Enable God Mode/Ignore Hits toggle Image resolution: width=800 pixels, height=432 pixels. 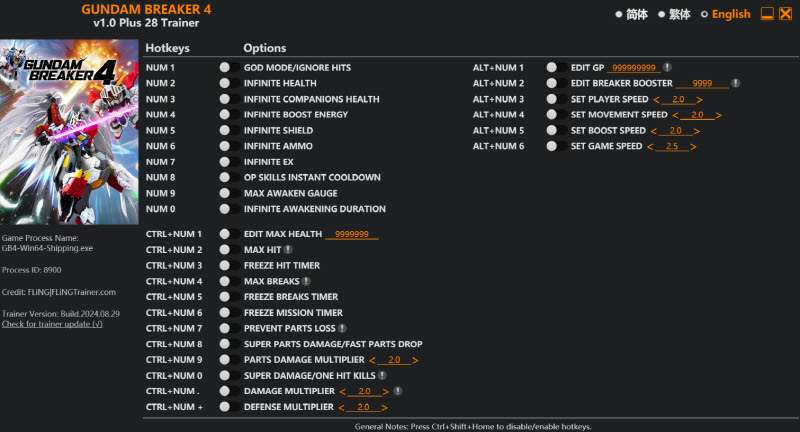click(225, 67)
